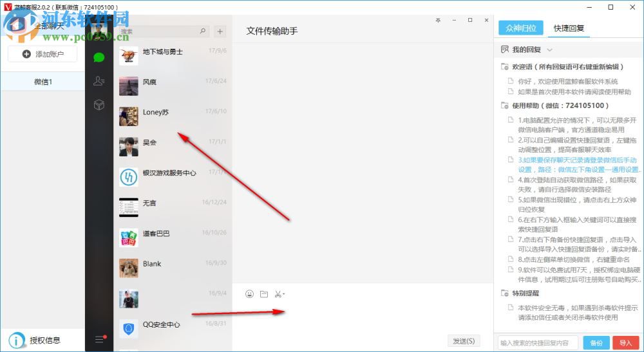Click the 备份 backup button

coord(596,342)
